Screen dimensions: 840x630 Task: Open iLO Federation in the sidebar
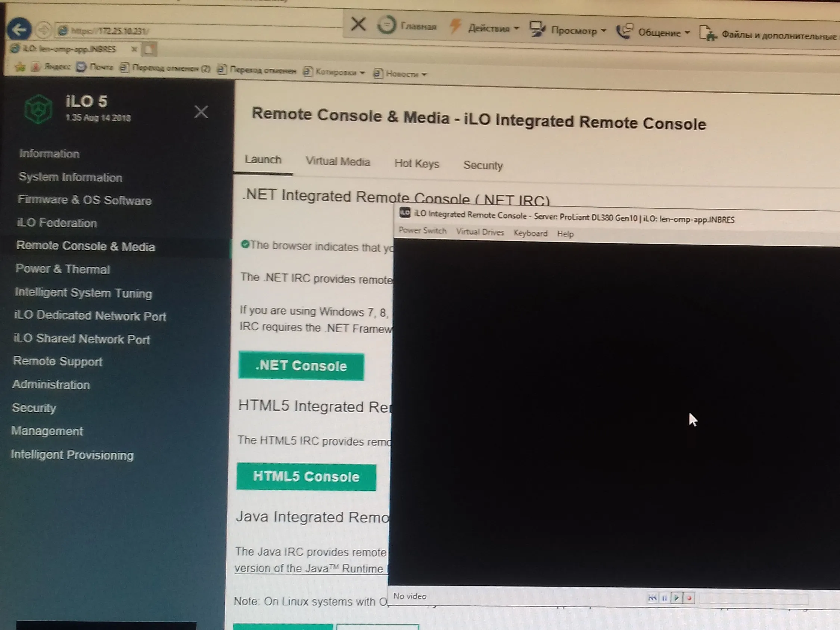(57, 223)
